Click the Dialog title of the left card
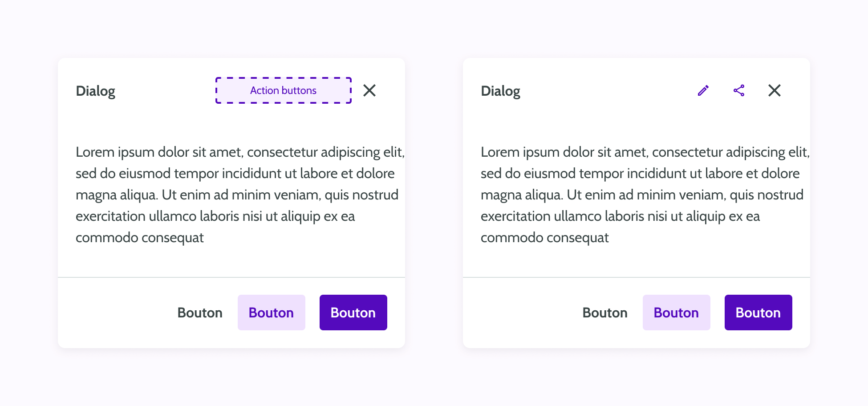The image size is (868, 406). [95, 90]
